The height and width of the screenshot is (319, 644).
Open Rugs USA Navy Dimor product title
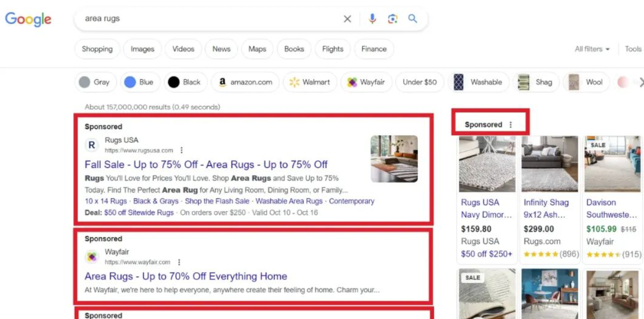pyautogui.click(x=486, y=208)
